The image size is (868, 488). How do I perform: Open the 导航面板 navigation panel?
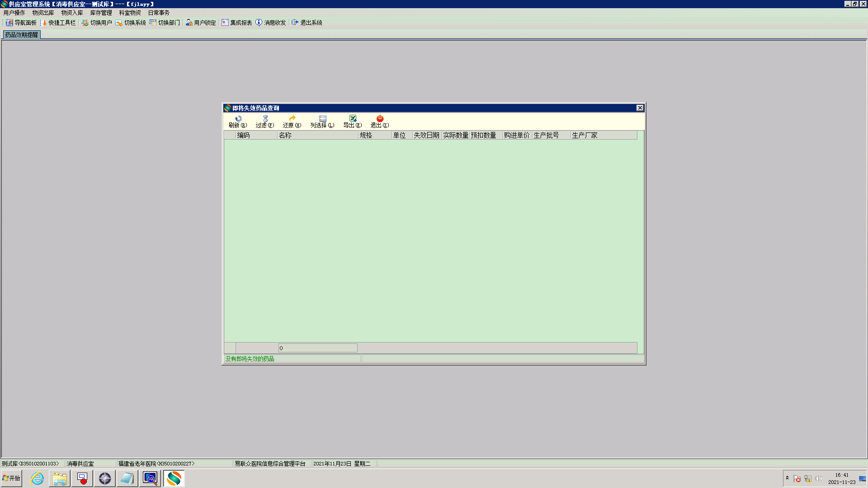pos(21,23)
